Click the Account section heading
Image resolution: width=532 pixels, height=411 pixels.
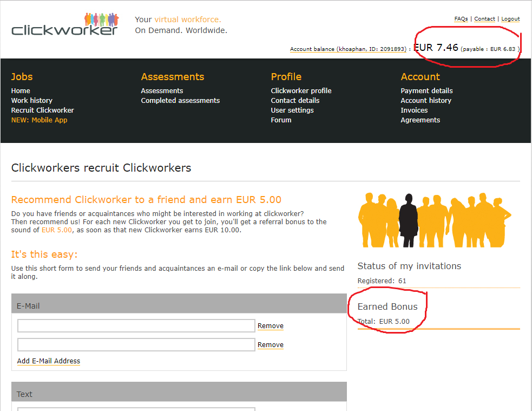tap(420, 77)
